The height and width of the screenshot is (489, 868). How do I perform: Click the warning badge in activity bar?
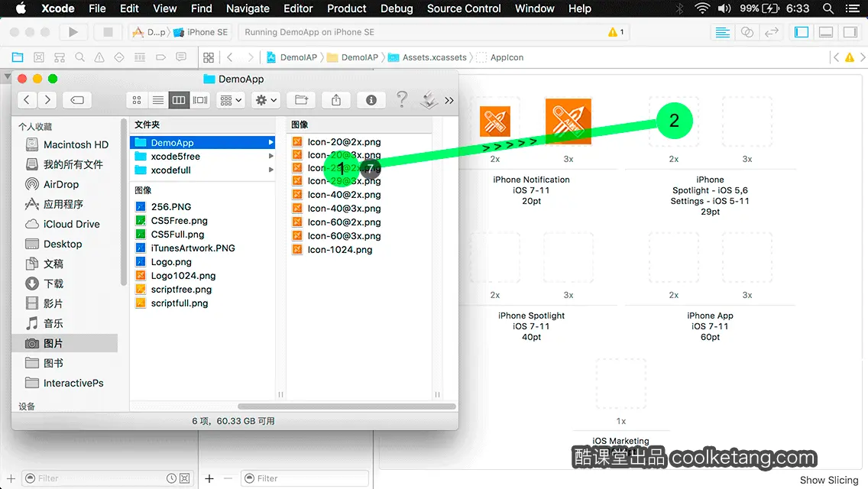[x=616, y=32]
